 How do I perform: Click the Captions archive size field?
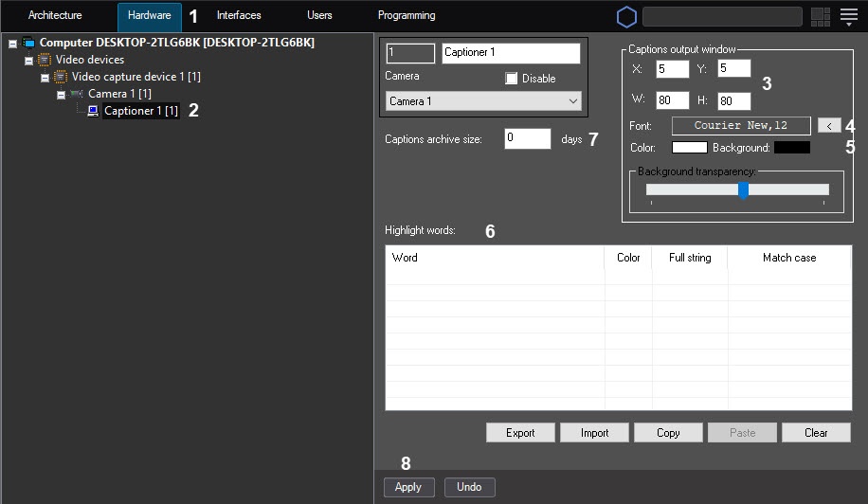[527, 139]
